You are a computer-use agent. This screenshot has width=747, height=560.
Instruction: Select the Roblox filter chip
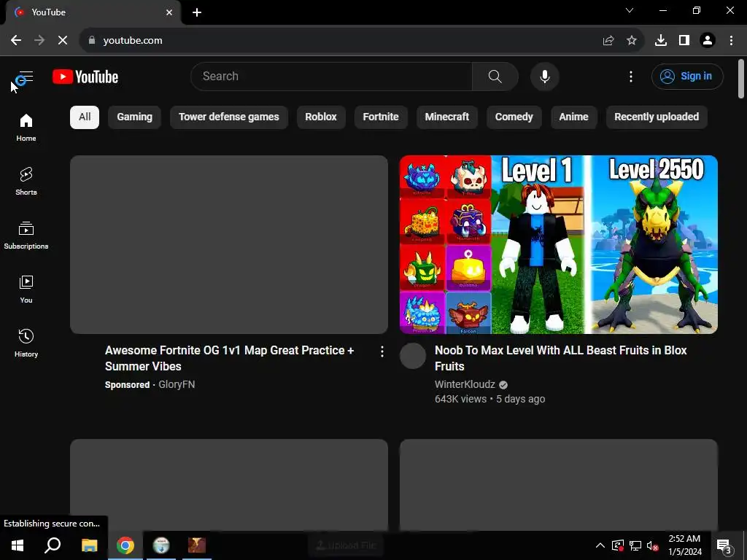(321, 117)
